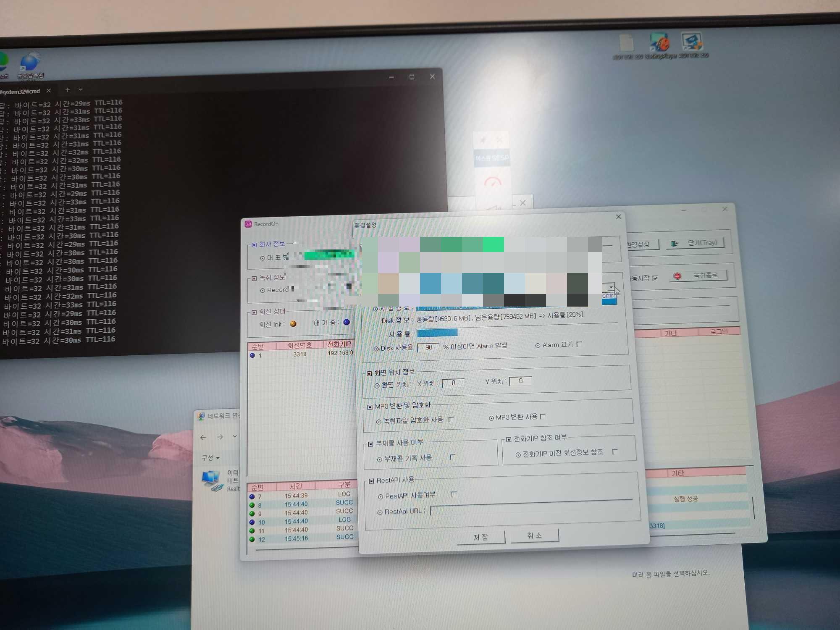Select the system32\cmd tab
The image size is (840, 630).
20,92
